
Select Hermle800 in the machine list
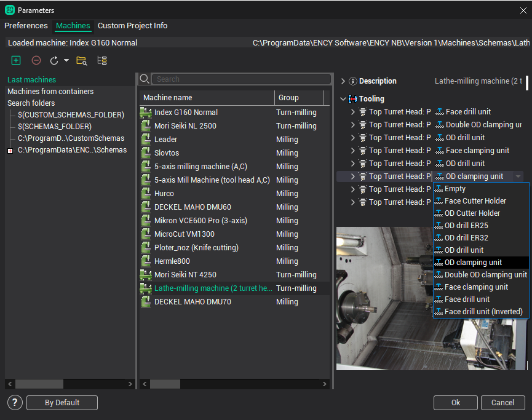172,261
